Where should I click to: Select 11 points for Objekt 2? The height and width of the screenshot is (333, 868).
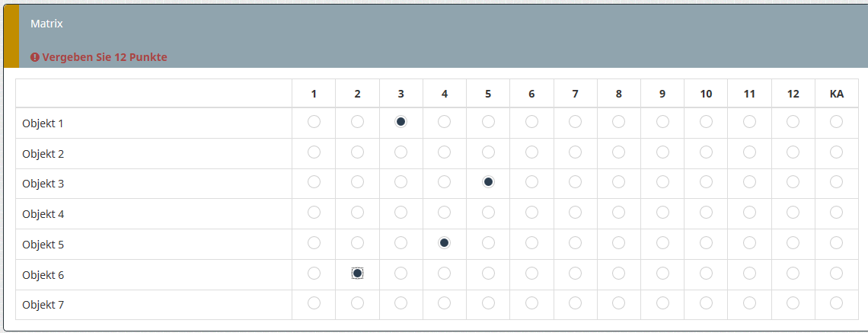coord(749,152)
